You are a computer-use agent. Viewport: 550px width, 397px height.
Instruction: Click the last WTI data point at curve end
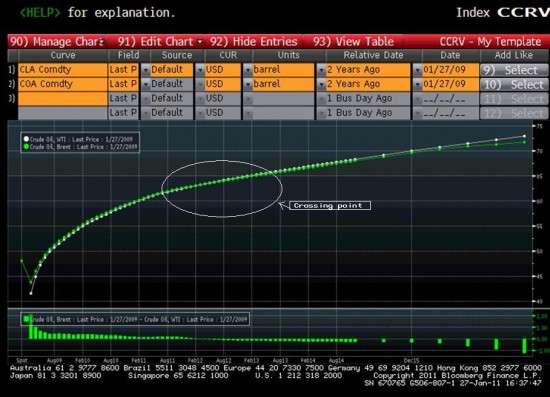pyautogui.click(x=524, y=136)
